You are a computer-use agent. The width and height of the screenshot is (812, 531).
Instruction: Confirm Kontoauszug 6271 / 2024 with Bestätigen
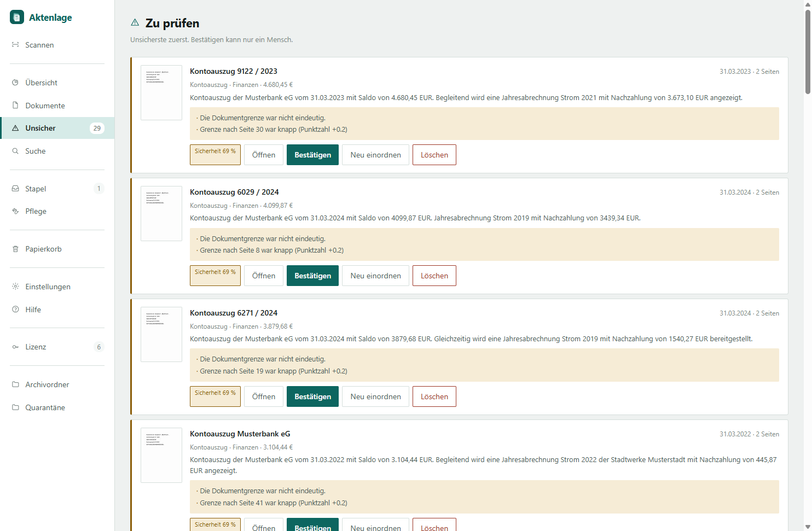[312, 396]
